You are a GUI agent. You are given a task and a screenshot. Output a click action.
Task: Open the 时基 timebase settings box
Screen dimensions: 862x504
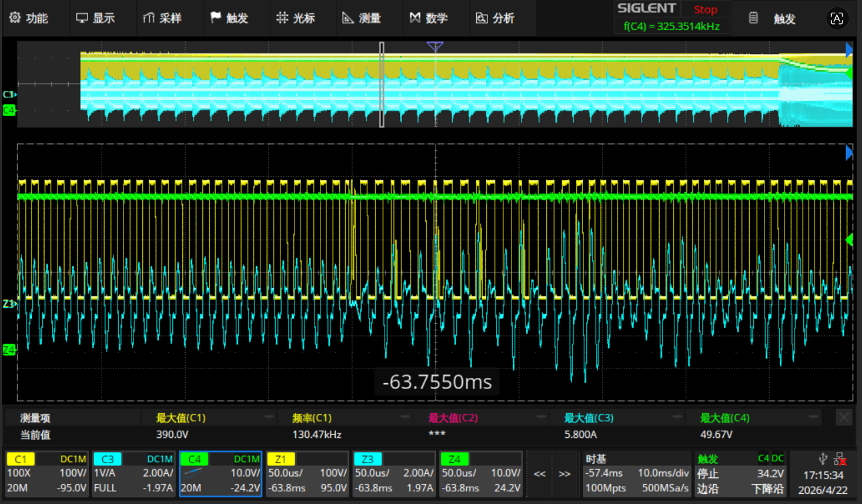pyautogui.click(x=636, y=473)
